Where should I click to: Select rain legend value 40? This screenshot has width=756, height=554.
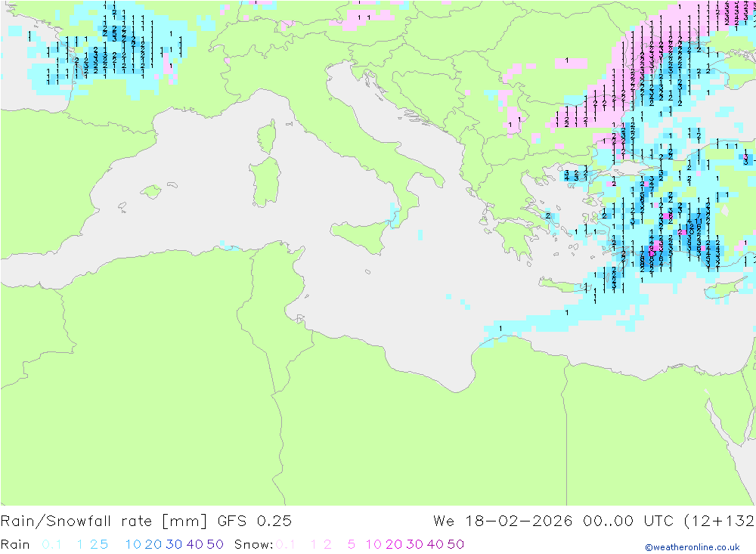(x=195, y=544)
